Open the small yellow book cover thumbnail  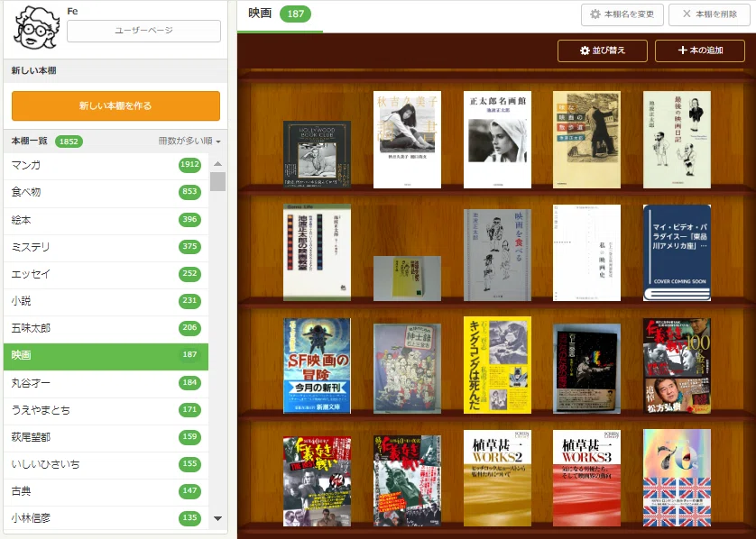(408, 279)
